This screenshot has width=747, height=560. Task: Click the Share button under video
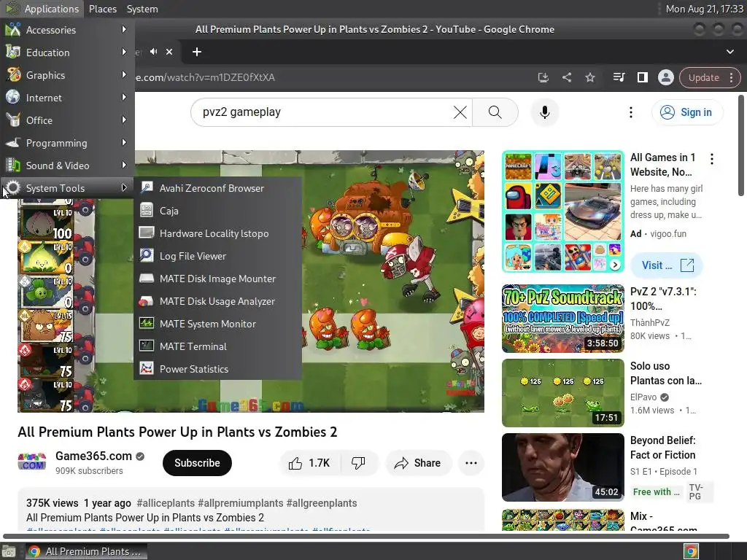point(418,463)
